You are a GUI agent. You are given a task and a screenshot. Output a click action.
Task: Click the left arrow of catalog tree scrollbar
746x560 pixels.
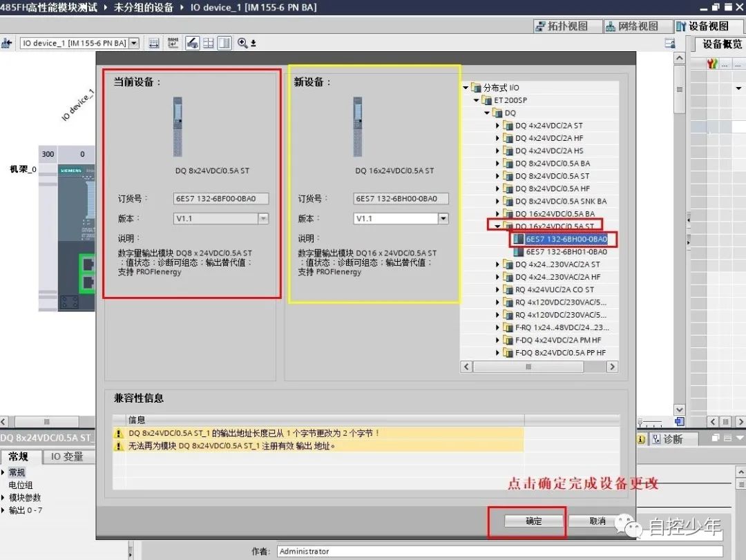[466, 367]
